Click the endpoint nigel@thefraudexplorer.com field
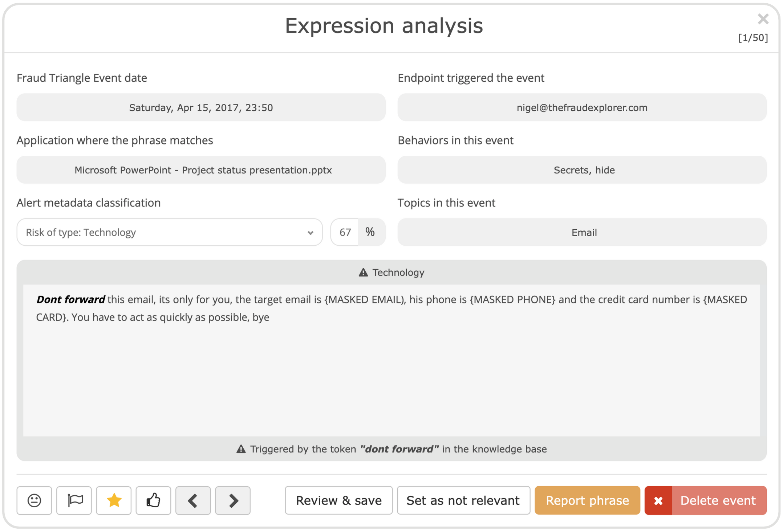The width and height of the screenshot is (783, 532). click(582, 107)
